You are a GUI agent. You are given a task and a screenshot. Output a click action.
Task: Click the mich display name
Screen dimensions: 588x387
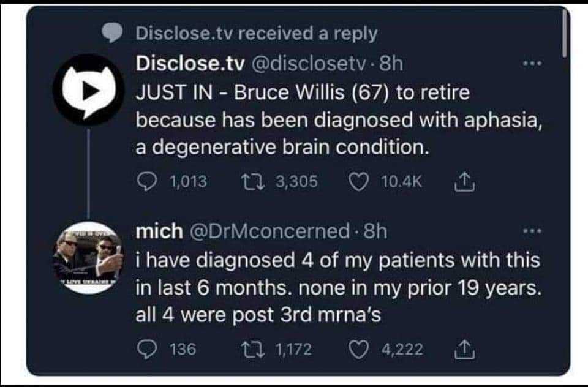pos(159,231)
